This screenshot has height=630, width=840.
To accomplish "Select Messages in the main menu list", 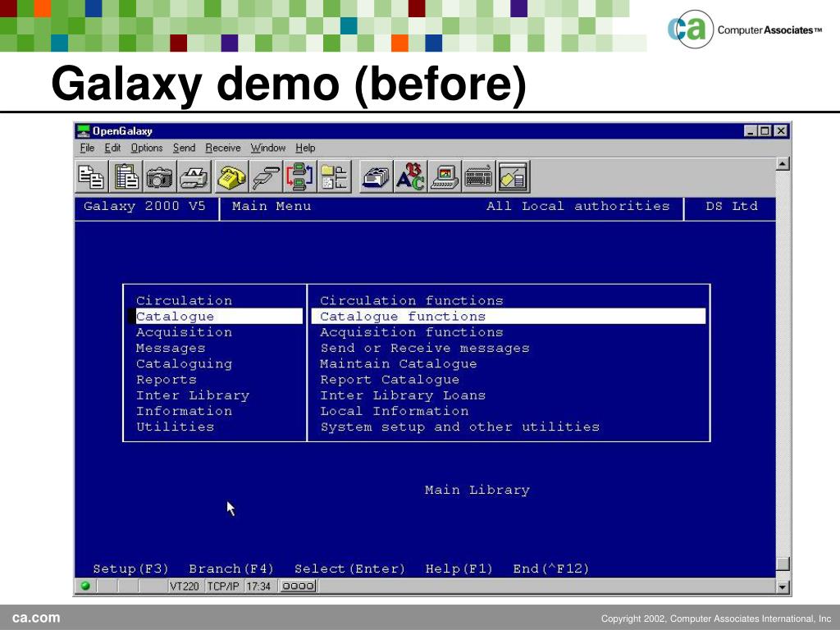I will (171, 348).
